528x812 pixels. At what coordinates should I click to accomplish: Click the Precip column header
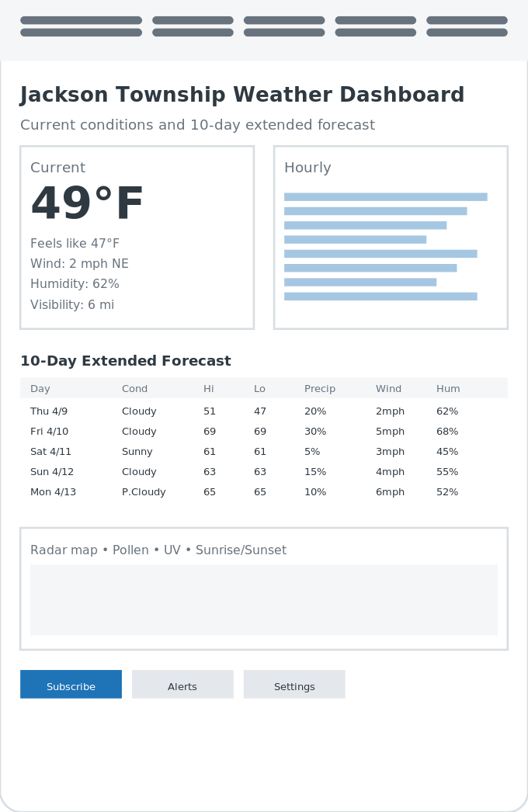click(x=320, y=388)
